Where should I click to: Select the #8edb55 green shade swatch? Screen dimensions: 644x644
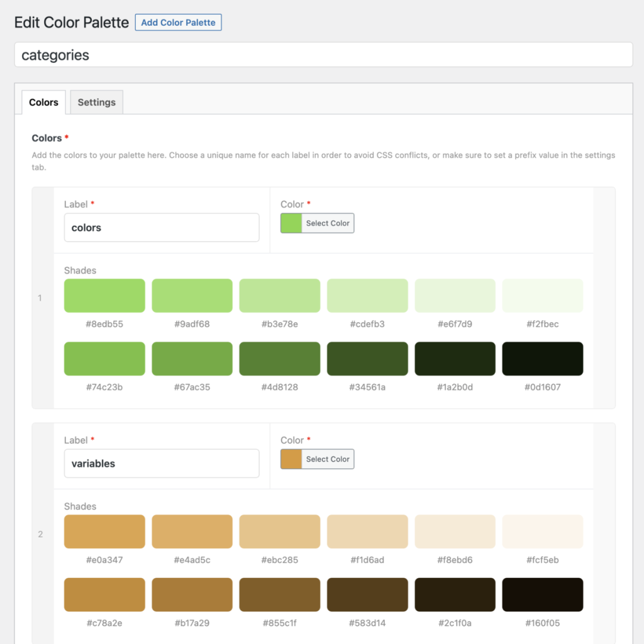pos(104,296)
